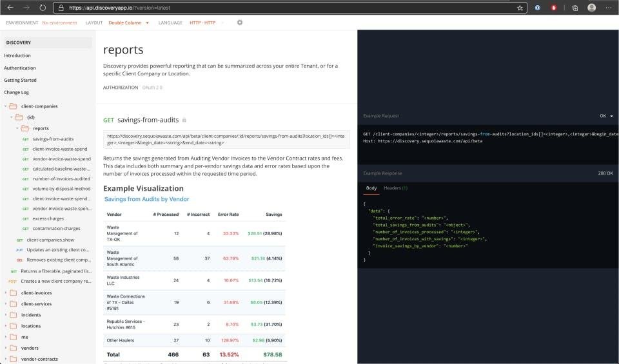Click the Total savings $78.58 value

pos(272,354)
